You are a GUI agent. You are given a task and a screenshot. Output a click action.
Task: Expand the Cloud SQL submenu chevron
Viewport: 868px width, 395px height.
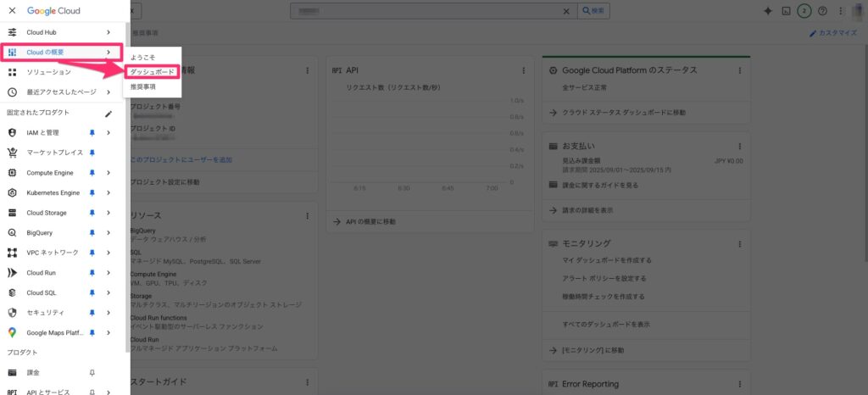pos(108,293)
